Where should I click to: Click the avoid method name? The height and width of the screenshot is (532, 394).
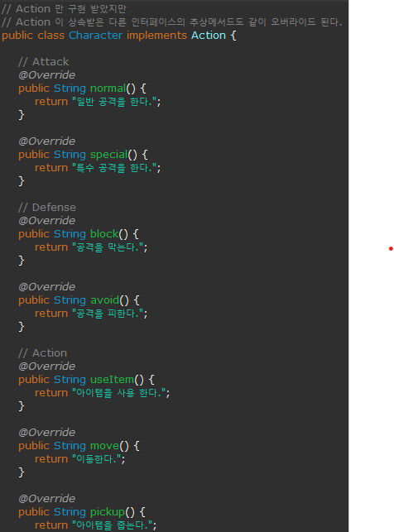point(105,300)
